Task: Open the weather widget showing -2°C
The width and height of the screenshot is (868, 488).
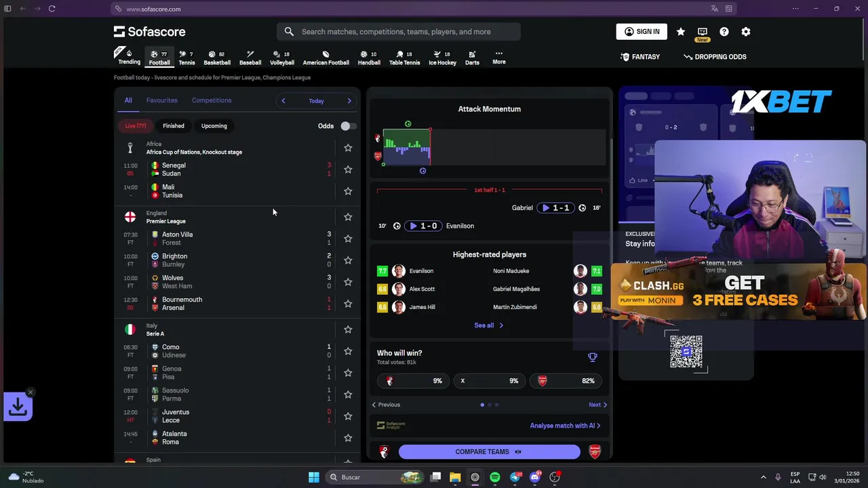Action: [27, 477]
